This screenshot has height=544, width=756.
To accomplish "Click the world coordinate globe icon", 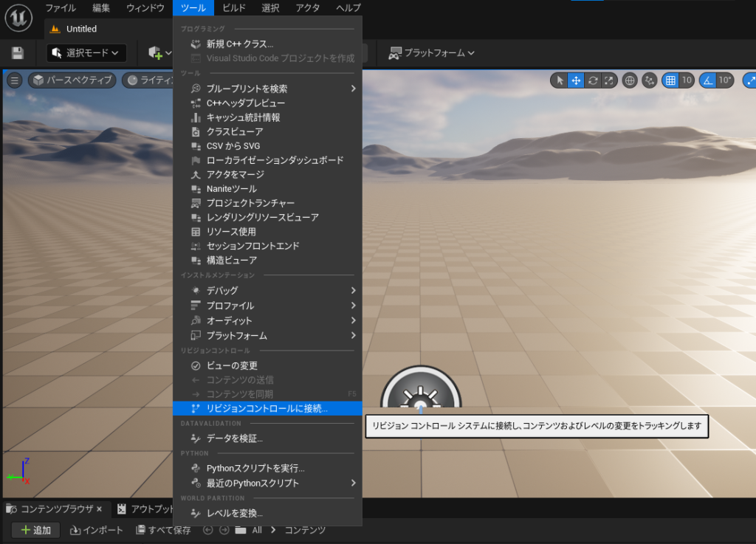I will pyautogui.click(x=630, y=80).
